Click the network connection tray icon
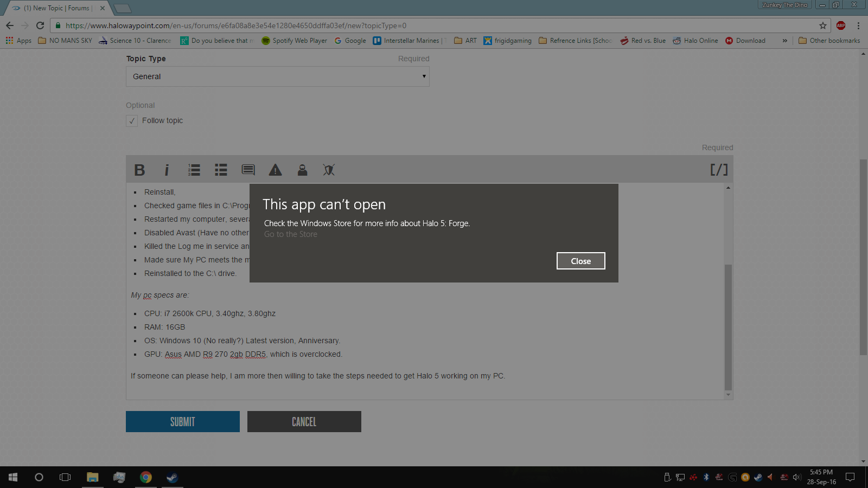This screenshot has height=488, width=868. tap(680, 477)
